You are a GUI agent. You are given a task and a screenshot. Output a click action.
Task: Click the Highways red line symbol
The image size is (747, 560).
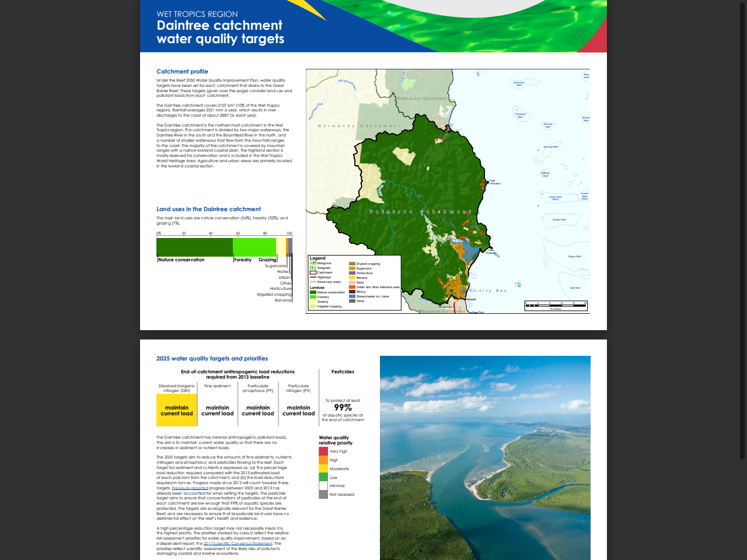coord(313,277)
